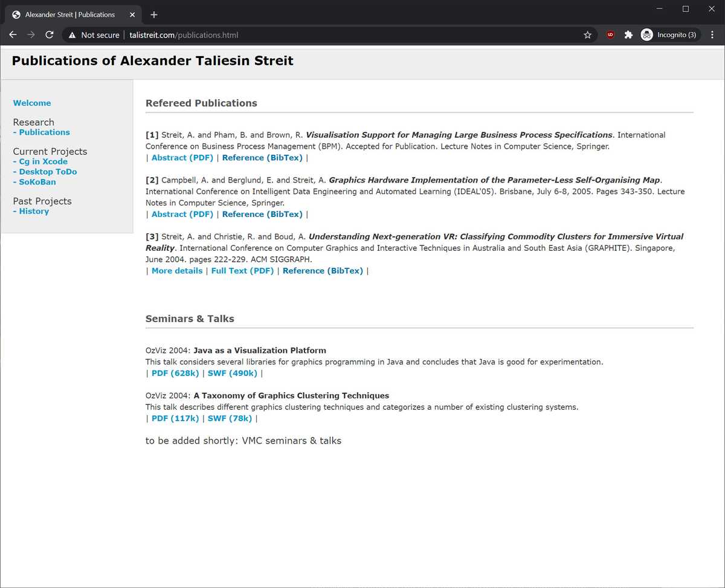This screenshot has width=725, height=588.
Task: Open Abstract (PDF) for publication [2]
Action: [182, 214]
